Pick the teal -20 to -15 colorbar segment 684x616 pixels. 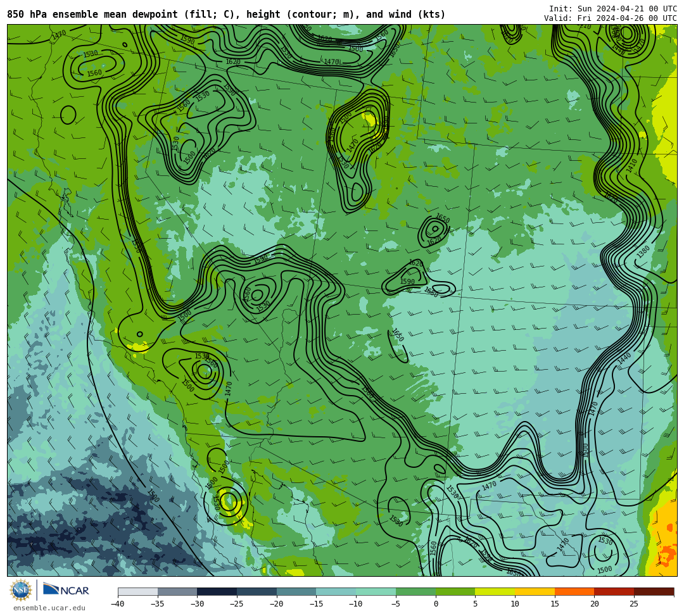[x=296, y=591]
